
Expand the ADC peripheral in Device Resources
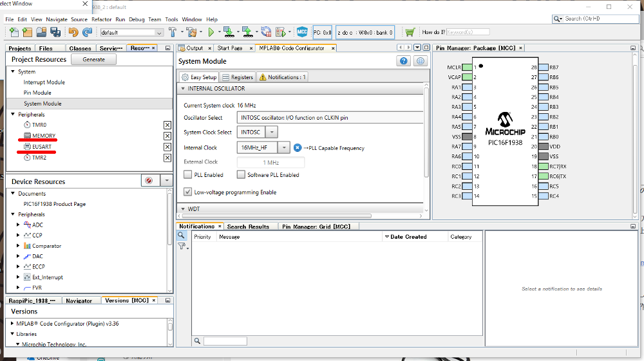(18, 225)
